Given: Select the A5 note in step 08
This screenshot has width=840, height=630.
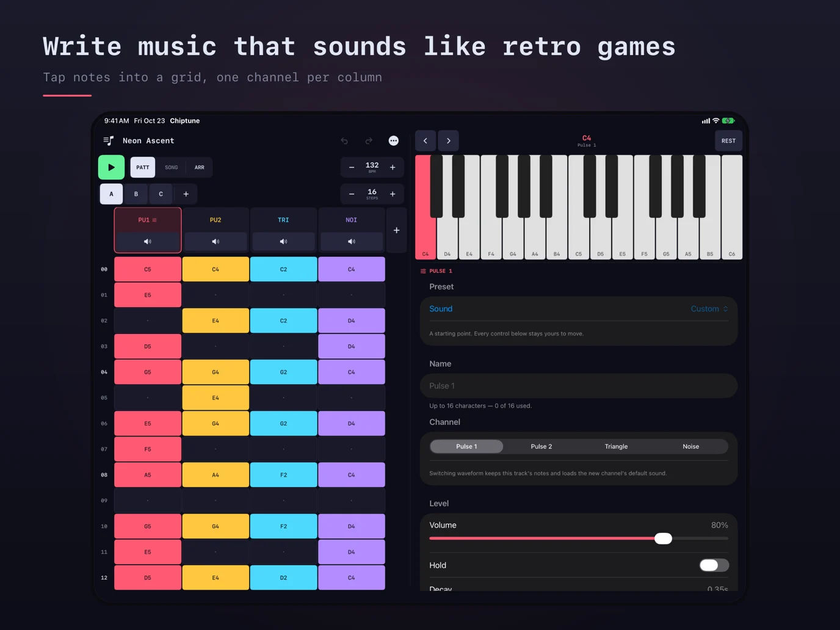Looking at the screenshot, I should click(x=148, y=475).
